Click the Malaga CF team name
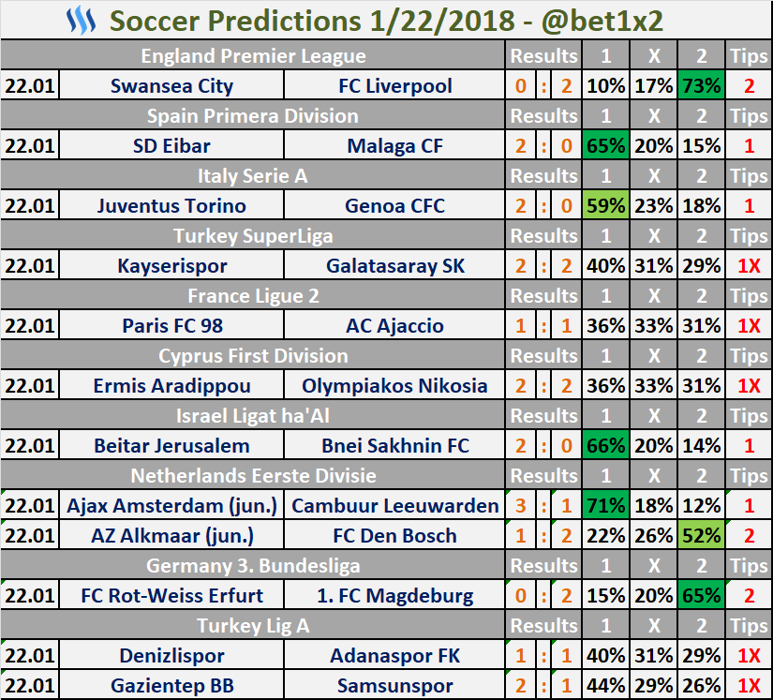 394,146
